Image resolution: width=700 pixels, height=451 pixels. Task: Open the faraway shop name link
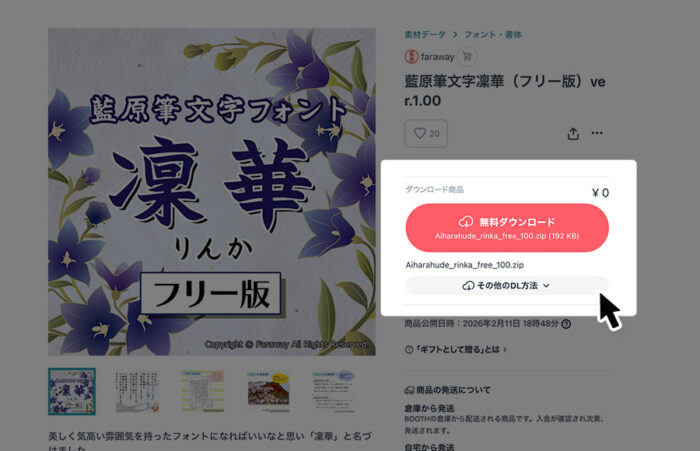click(x=437, y=57)
